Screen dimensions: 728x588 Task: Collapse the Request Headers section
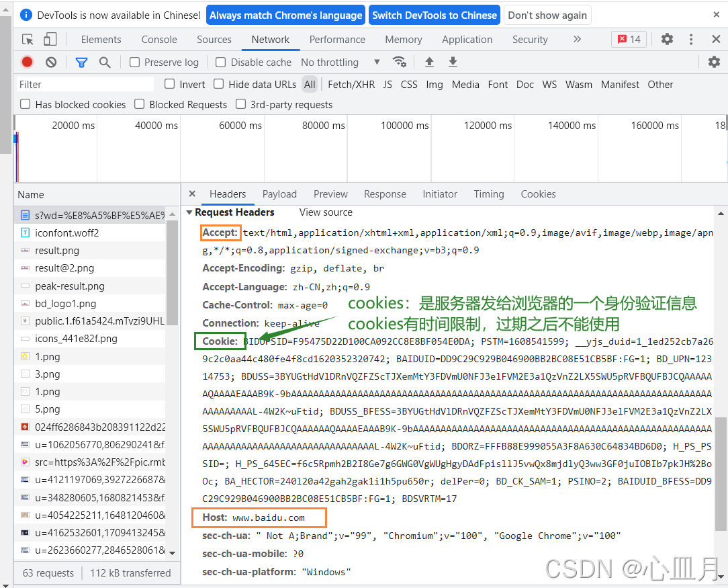coord(189,212)
